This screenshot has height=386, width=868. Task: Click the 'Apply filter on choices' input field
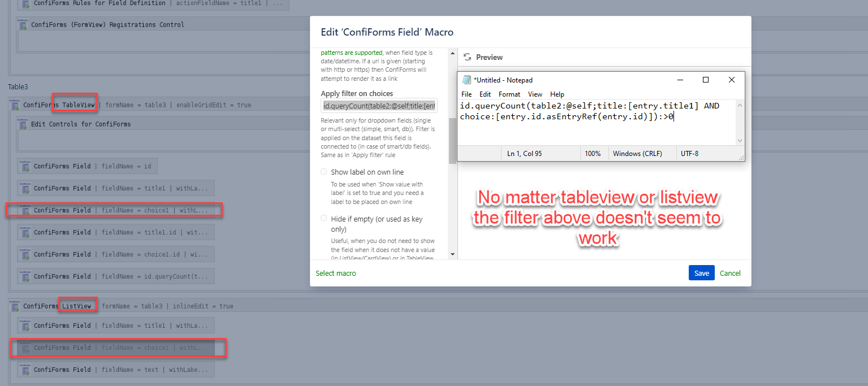pos(380,105)
